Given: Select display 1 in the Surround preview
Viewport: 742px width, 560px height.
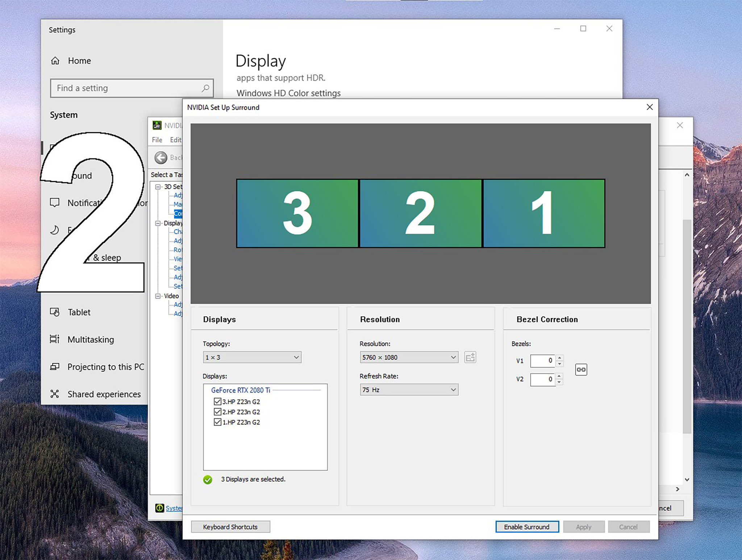Looking at the screenshot, I should (x=544, y=213).
